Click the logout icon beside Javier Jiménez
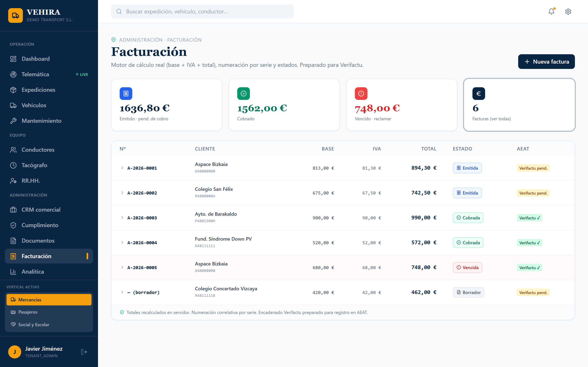The image size is (588, 367). pyautogui.click(x=84, y=352)
